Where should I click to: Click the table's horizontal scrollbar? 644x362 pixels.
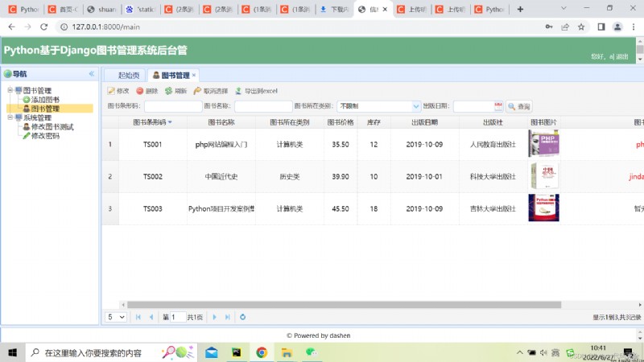coord(345,305)
